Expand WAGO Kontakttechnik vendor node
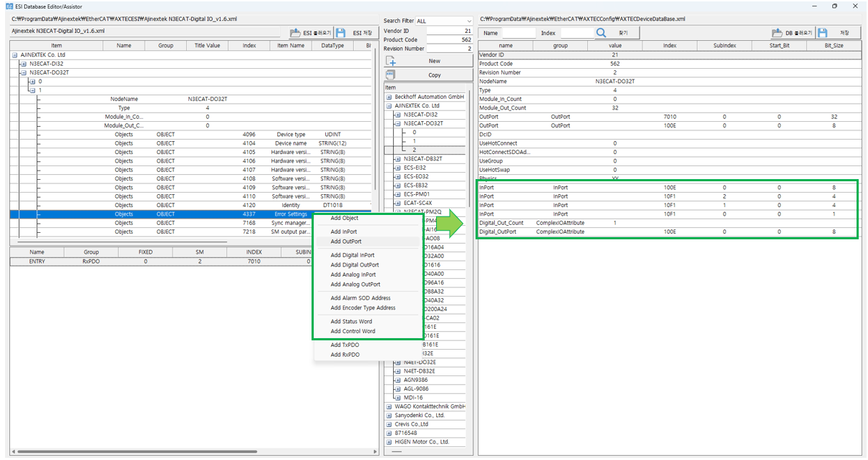 coord(389,406)
